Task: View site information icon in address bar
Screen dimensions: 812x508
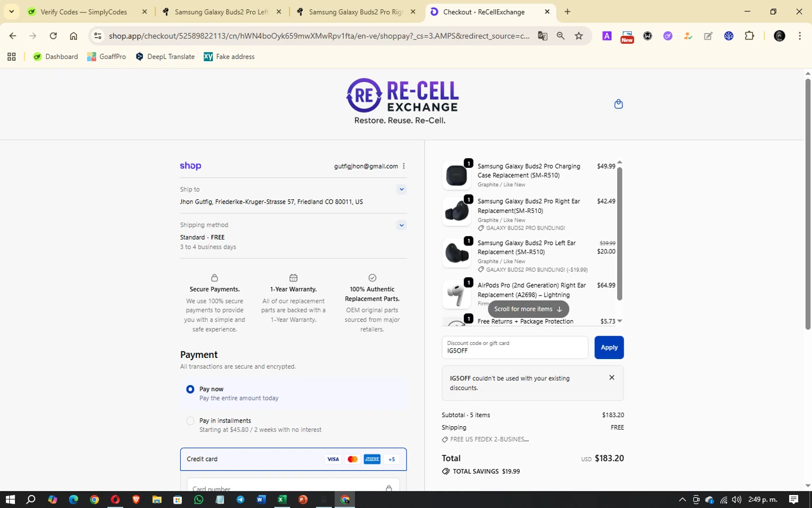Action: (x=97, y=36)
